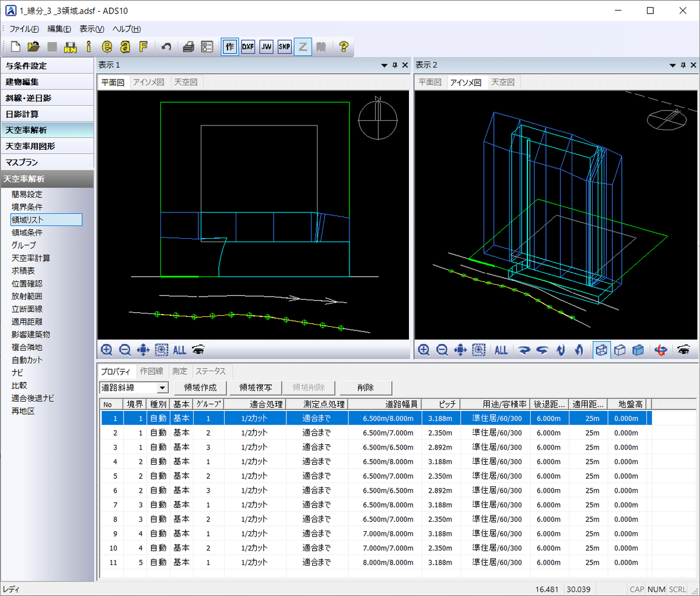Zoom in on 表示1 view

(107, 350)
